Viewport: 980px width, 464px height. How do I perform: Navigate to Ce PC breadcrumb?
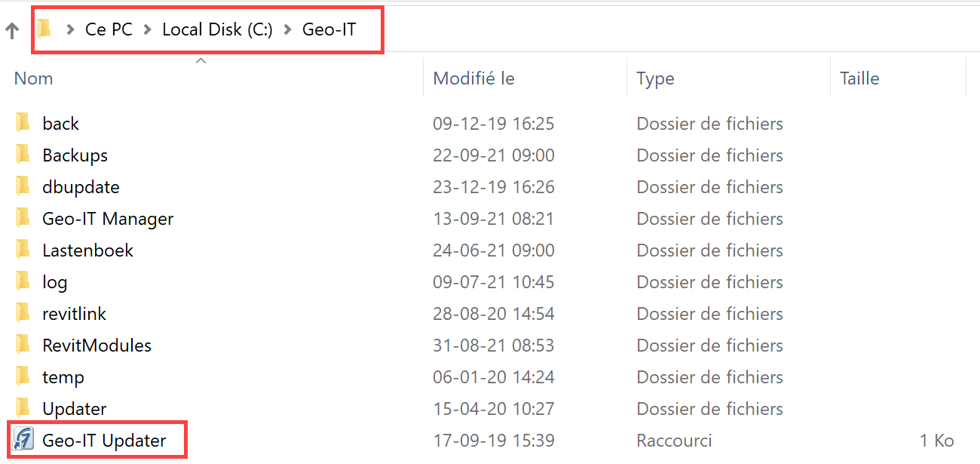click(x=109, y=30)
